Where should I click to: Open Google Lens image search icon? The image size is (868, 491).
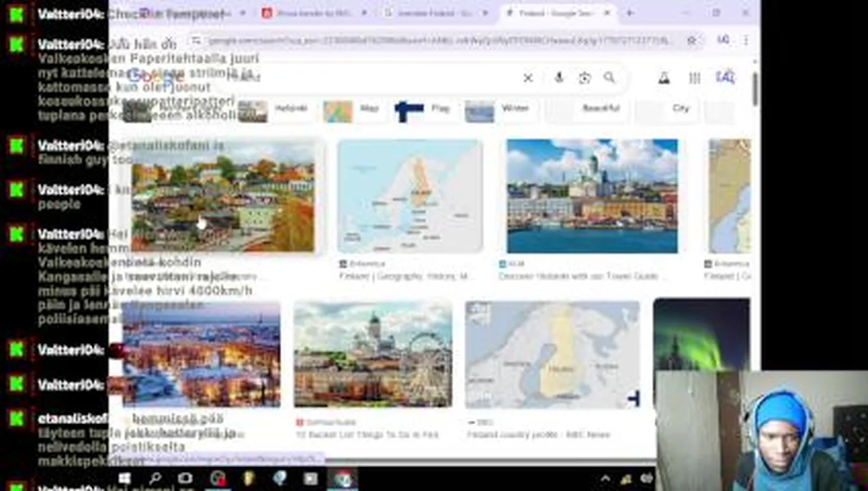tap(584, 78)
